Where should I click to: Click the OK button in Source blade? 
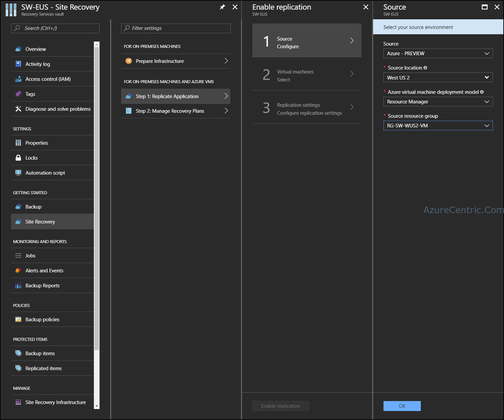click(402, 406)
